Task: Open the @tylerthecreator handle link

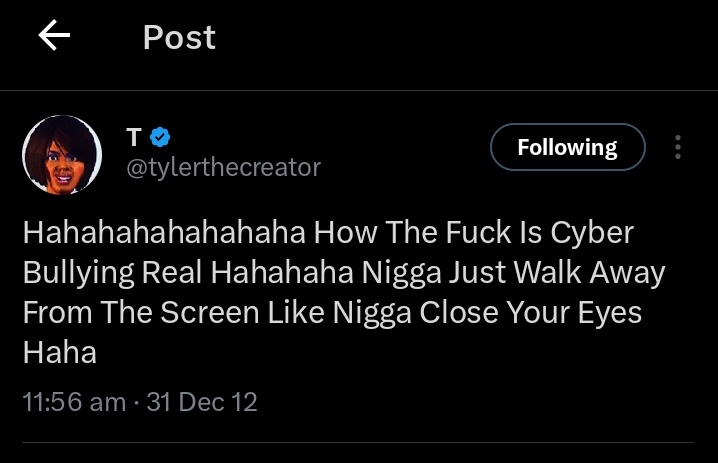Action: click(x=223, y=167)
